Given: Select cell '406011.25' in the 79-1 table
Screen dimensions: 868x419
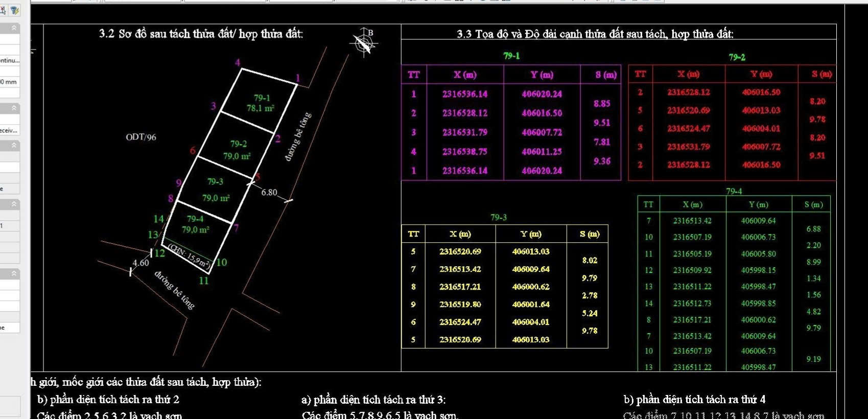Looking at the screenshot, I should [x=542, y=151].
